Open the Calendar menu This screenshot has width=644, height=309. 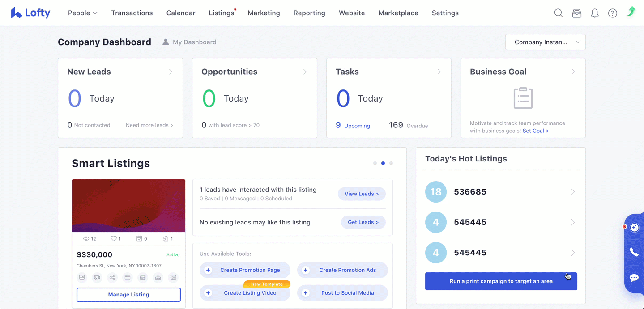[181, 13]
